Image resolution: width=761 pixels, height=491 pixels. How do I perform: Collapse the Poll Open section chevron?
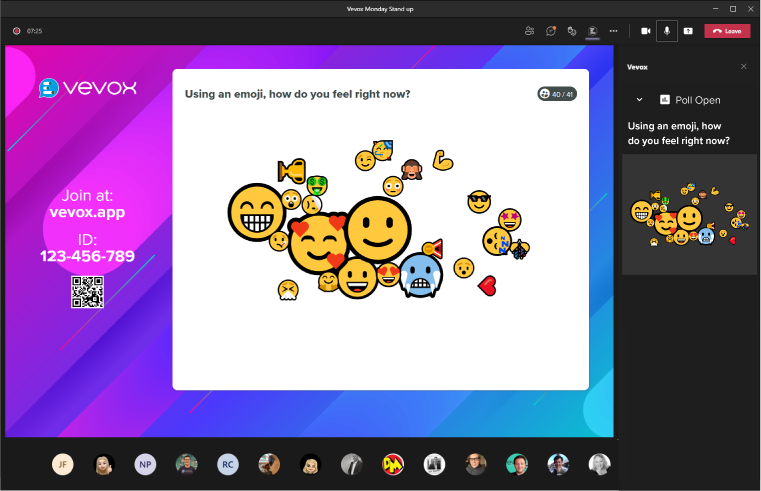[x=639, y=100]
